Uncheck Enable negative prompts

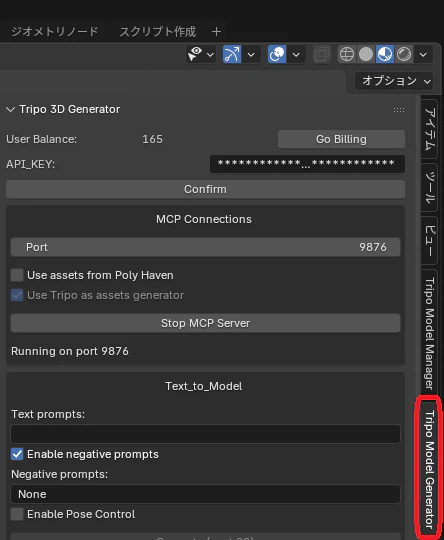(17, 454)
